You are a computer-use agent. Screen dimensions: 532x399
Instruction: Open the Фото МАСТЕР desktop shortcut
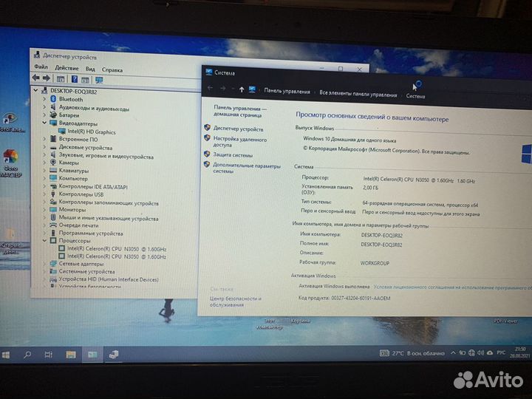11,163
